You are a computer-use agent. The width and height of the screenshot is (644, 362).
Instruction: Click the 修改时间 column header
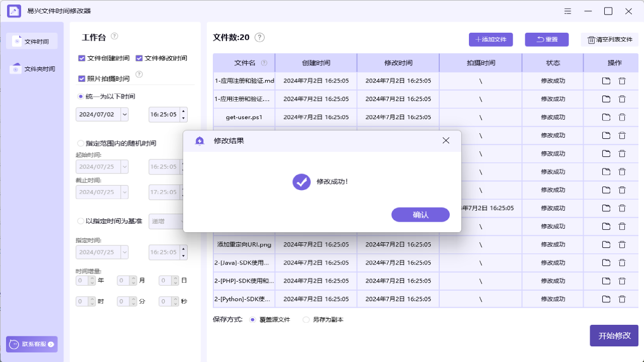point(398,63)
